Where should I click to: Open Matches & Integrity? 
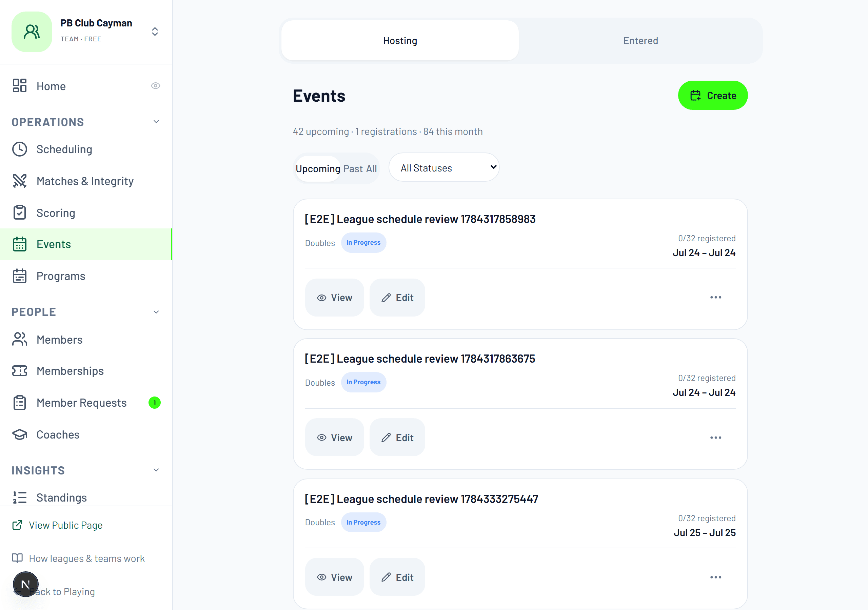click(86, 181)
